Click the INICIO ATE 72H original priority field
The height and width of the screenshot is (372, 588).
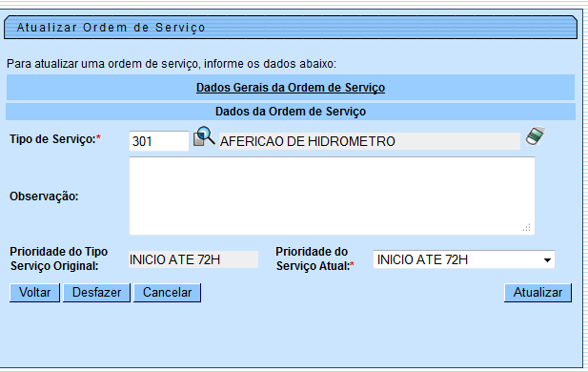[193, 259]
